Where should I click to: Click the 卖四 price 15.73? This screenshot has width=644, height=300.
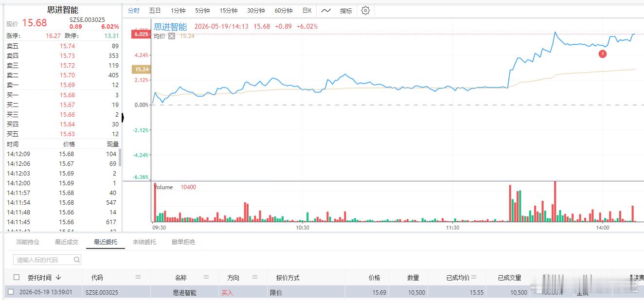coord(67,55)
